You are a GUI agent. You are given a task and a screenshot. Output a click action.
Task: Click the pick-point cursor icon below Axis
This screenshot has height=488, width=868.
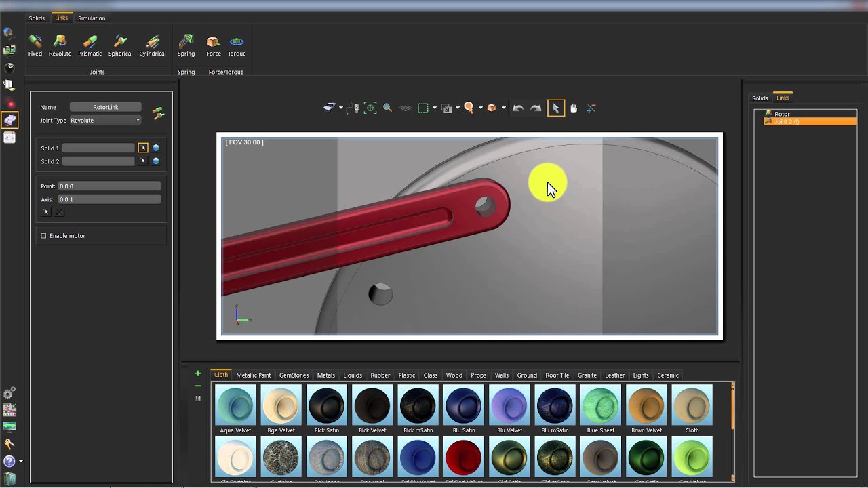[x=46, y=212]
